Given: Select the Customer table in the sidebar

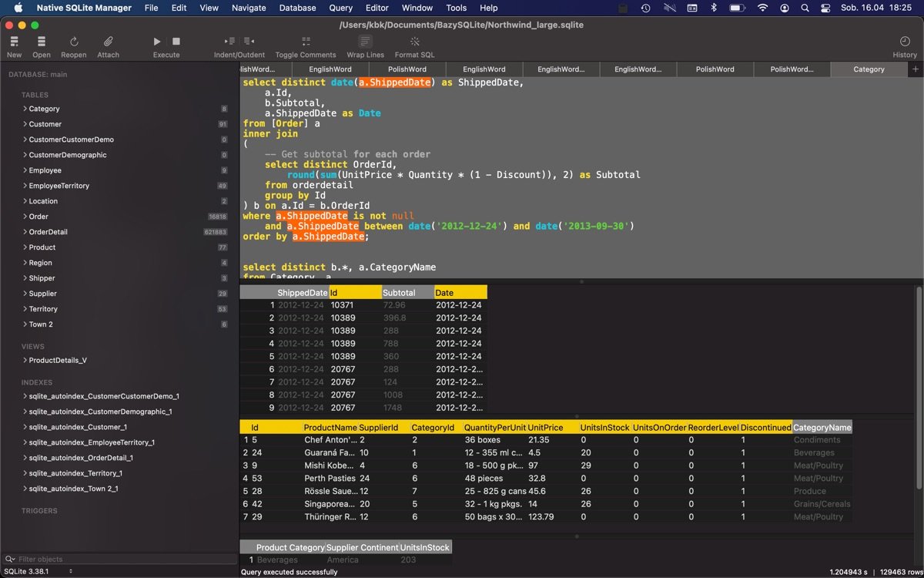Looking at the screenshot, I should coord(44,123).
